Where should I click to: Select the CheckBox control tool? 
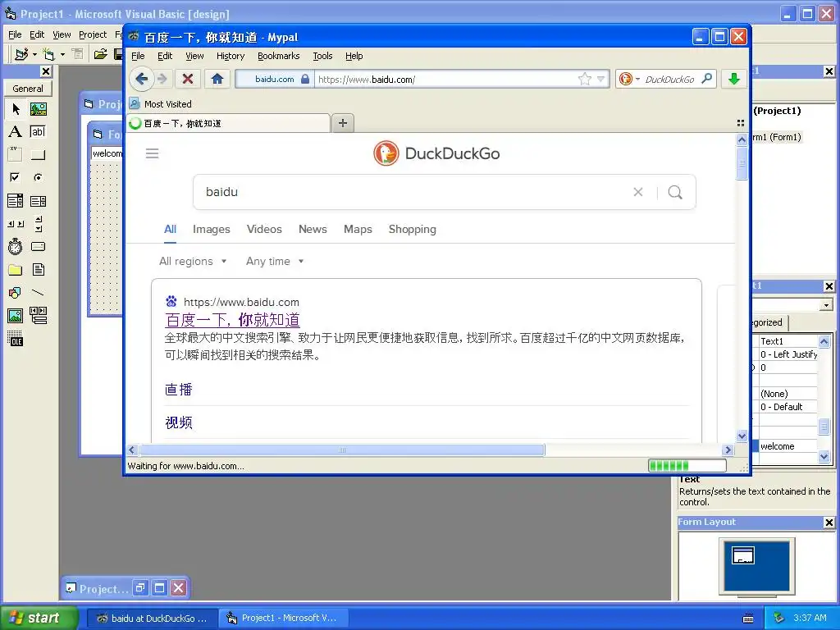click(x=16, y=177)
